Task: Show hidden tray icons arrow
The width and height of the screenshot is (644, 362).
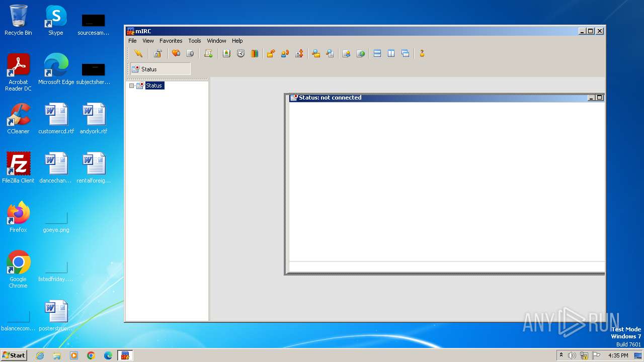Action: click(x=561, y=355)
